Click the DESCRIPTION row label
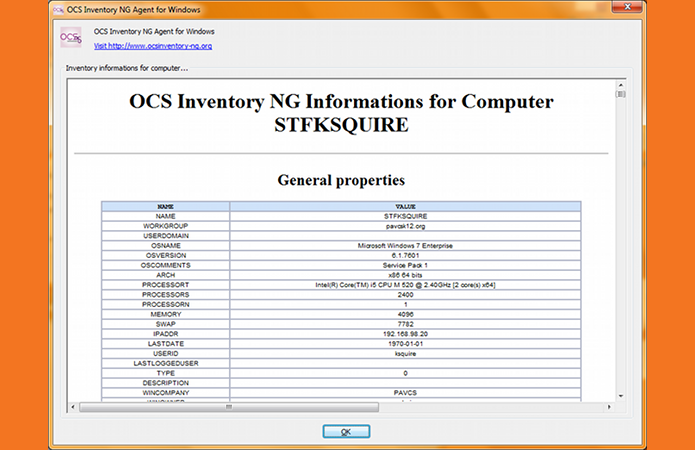 pyautogui.click(x=165, y=383)
